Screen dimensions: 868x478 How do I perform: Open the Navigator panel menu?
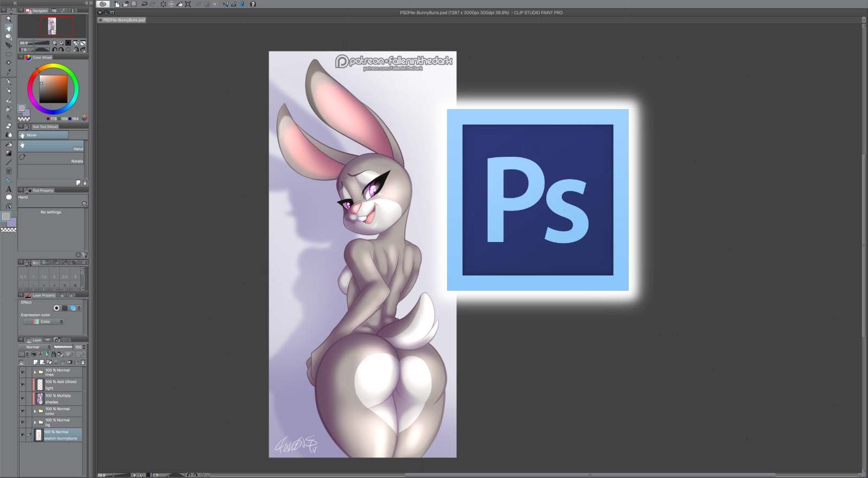click(x=21, y=10)
